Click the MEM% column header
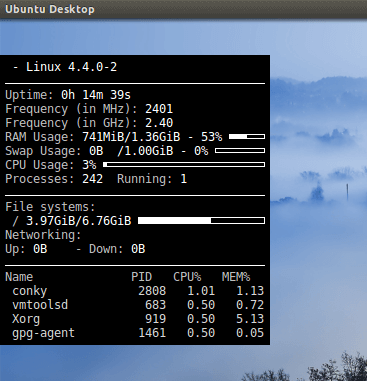The height and width of the screenshot is (381, 367). coord(236,277)
